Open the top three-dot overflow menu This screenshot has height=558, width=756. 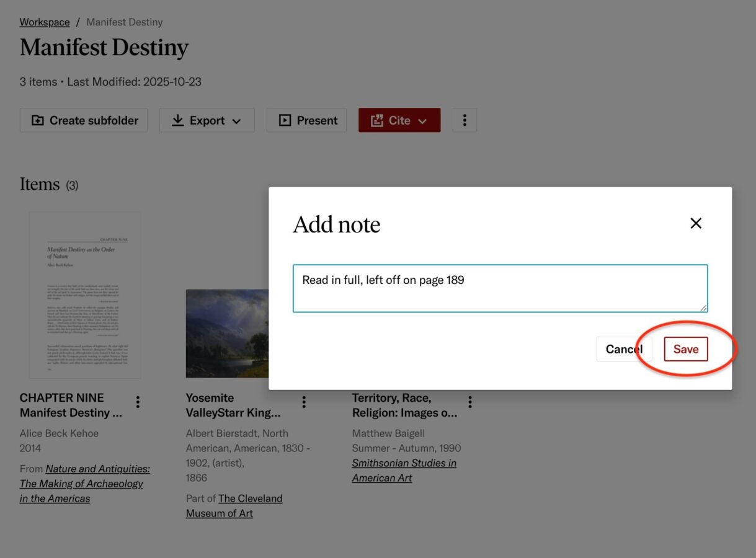pos(465,120)
